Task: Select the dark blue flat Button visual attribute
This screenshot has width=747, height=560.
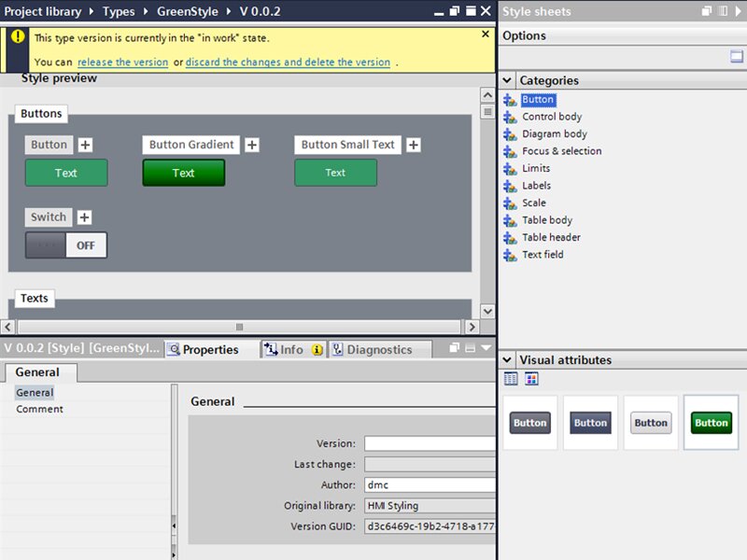Action: point(590,423)
